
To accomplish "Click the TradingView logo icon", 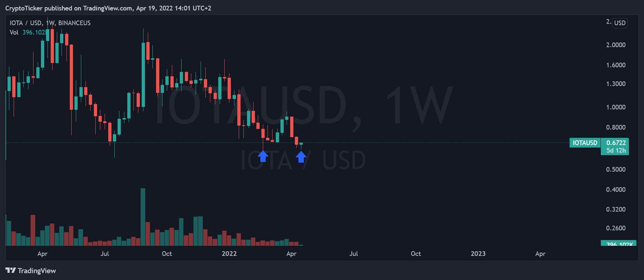I will pos(10,270).
